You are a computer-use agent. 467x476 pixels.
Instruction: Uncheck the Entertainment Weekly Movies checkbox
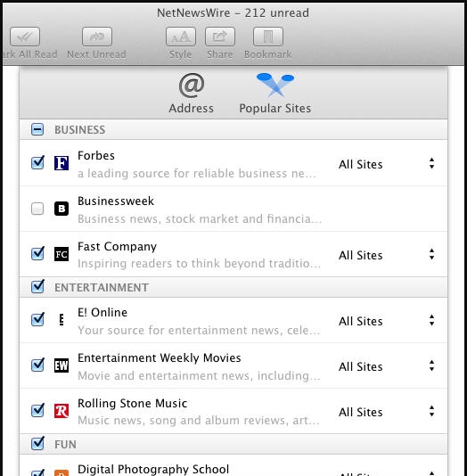pyautogui.click(x=37, y=365)
